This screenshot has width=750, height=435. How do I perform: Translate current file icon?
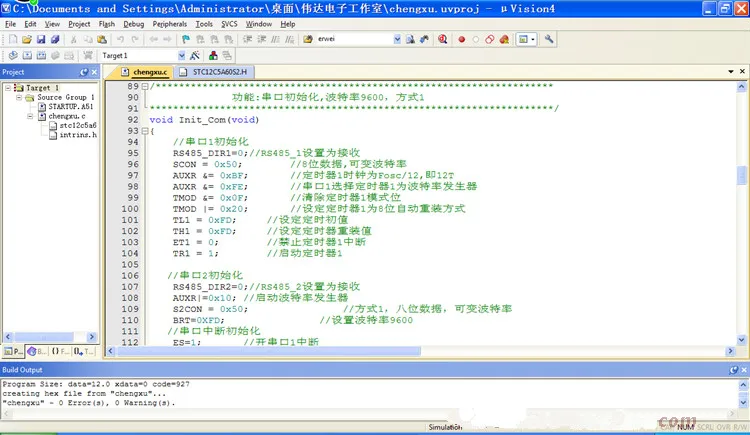pyautogui.click(x=13, y=56)
